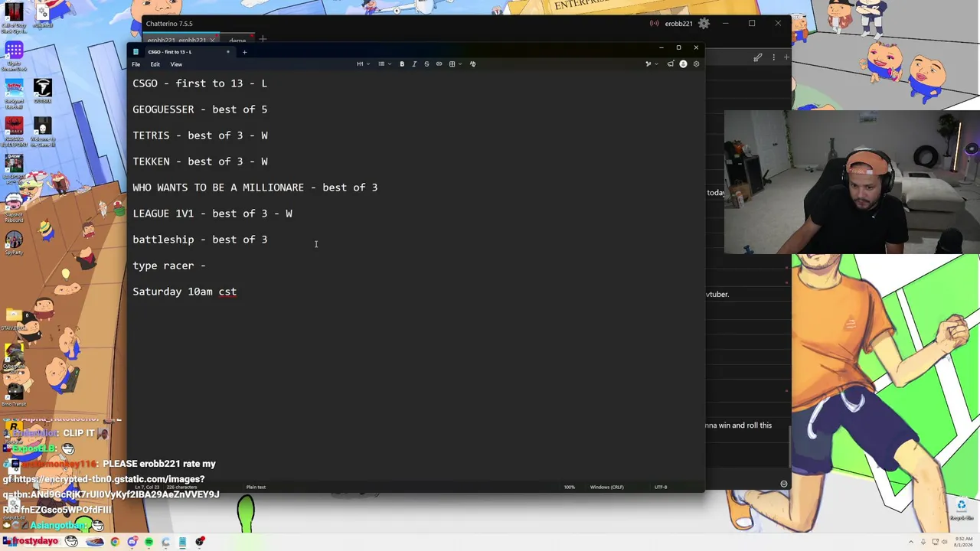Click the 'CSGO - first to 13 - L' line
The image size is (980, 551).
(x=200, y=83)
